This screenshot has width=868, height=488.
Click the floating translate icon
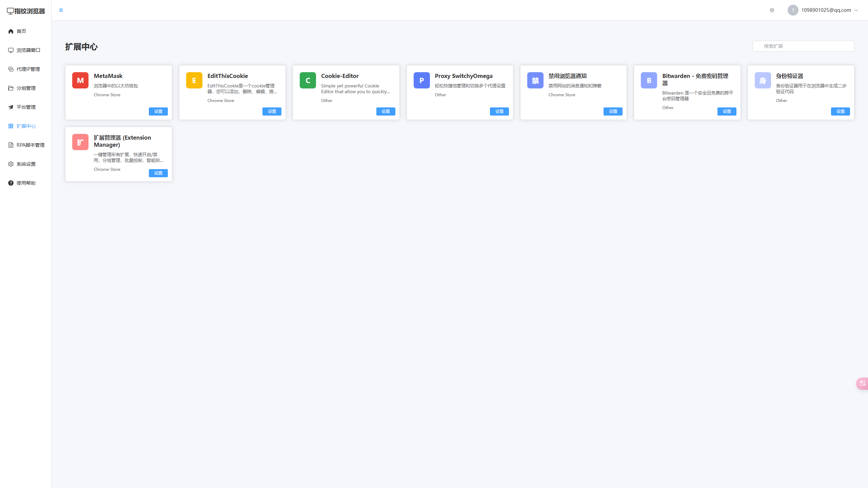click(x=863, y=383)
